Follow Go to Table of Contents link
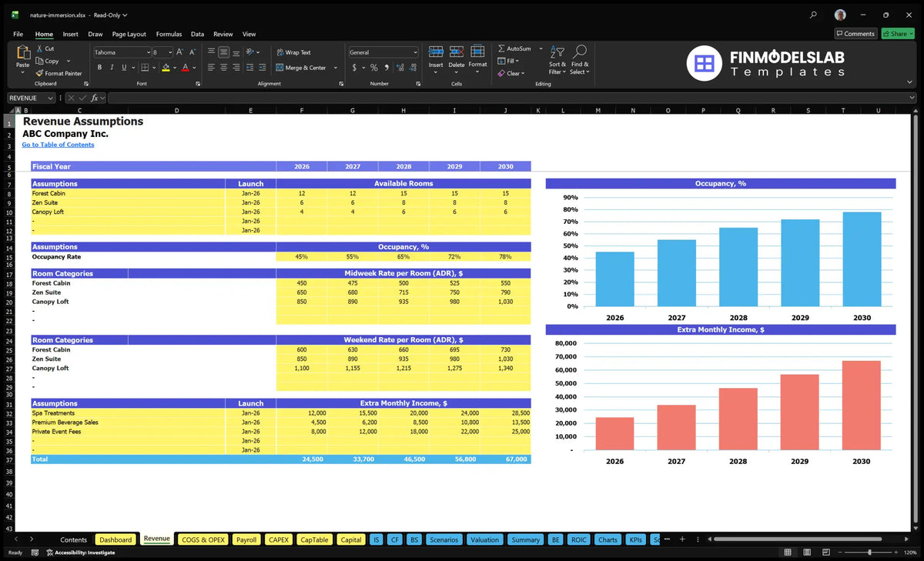 coord(58,145)
